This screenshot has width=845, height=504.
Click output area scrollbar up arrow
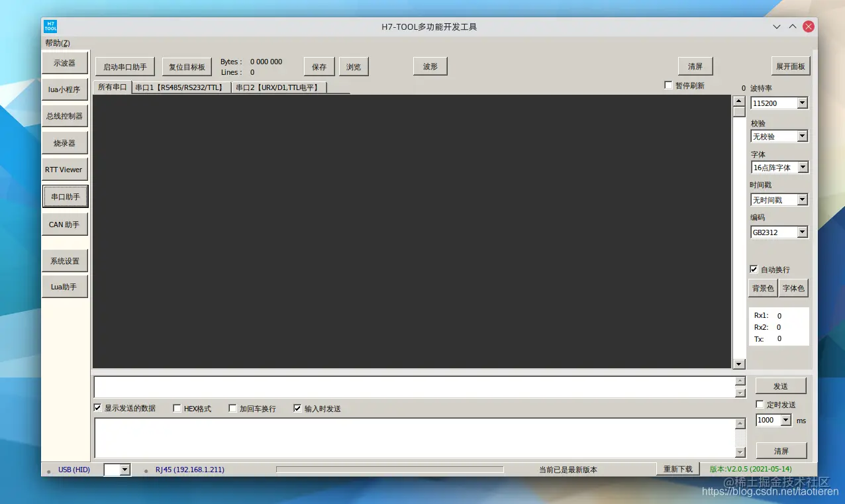pos(739,101)
